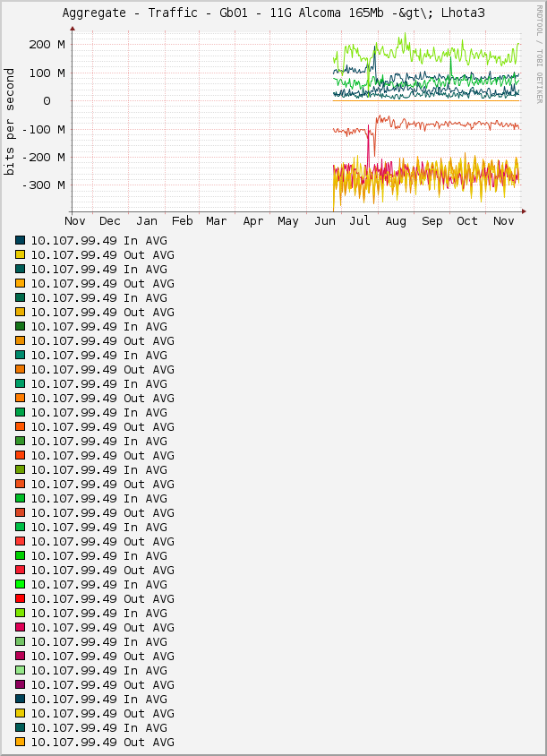Click the palest light green In AVG swatch
547x756 pixels.
tap(21, 671)
